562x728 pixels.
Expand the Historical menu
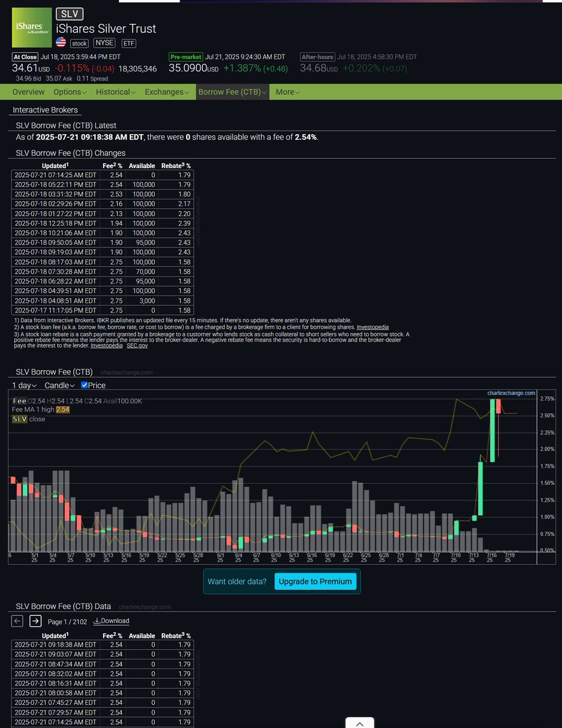coord(116,92)
